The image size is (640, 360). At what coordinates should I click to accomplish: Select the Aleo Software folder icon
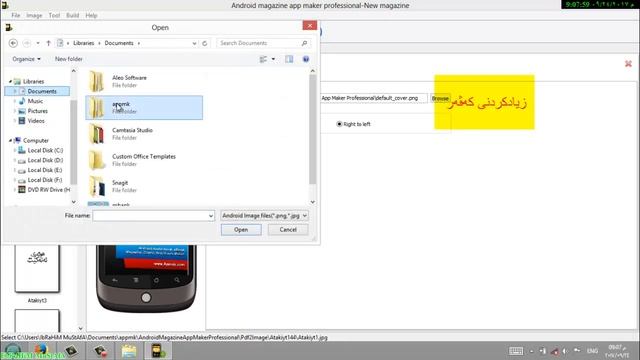(x=97, y=81)
